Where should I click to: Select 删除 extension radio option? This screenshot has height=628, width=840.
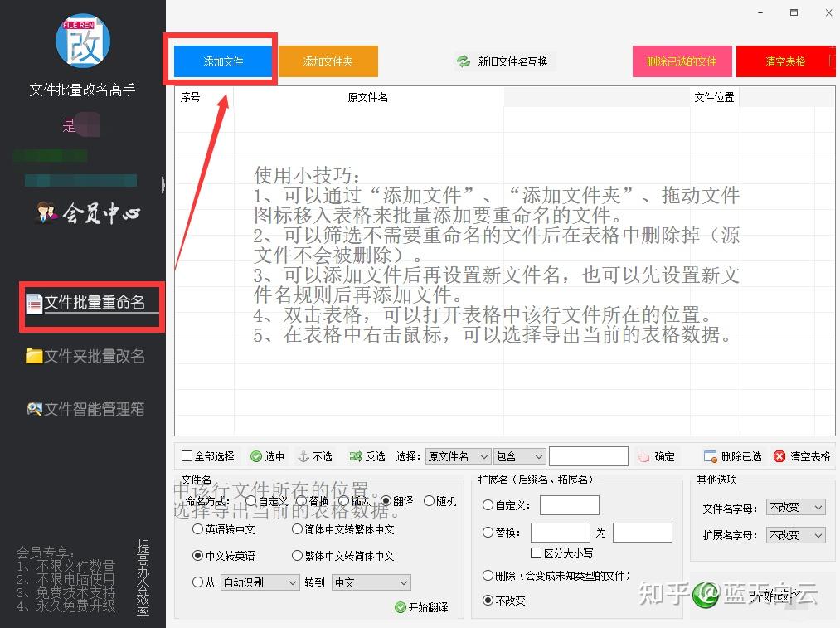coord(488,576)
